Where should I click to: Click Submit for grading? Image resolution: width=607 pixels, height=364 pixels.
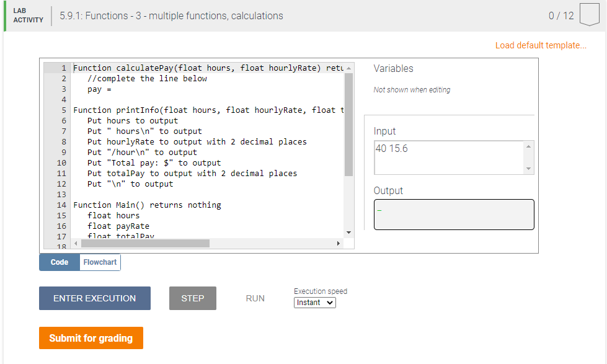click(x=91, y=338)
